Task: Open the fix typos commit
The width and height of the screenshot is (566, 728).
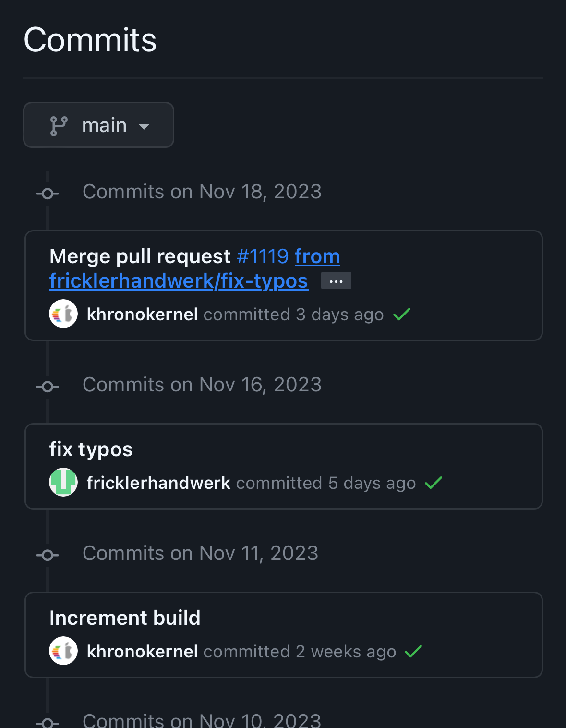Action: [x=91, y=449]
